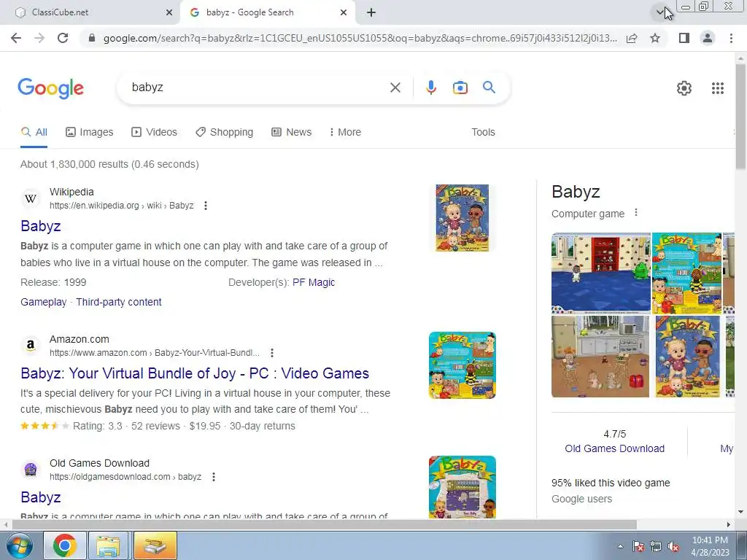Click the vertical page scrollbar thumb
Screen dimensions: 747x560
pyautogui.click(x=741, y=116)
